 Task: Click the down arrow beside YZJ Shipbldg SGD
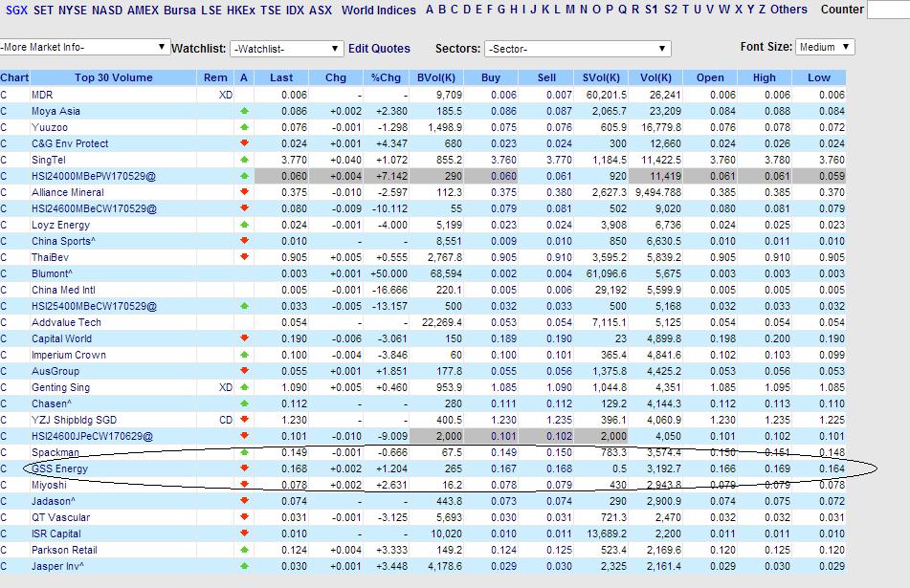coord(244,419)
